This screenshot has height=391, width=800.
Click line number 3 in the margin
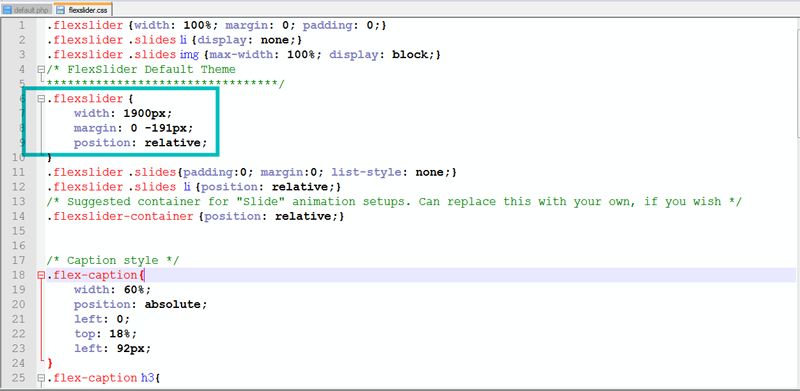coord(21,55)
